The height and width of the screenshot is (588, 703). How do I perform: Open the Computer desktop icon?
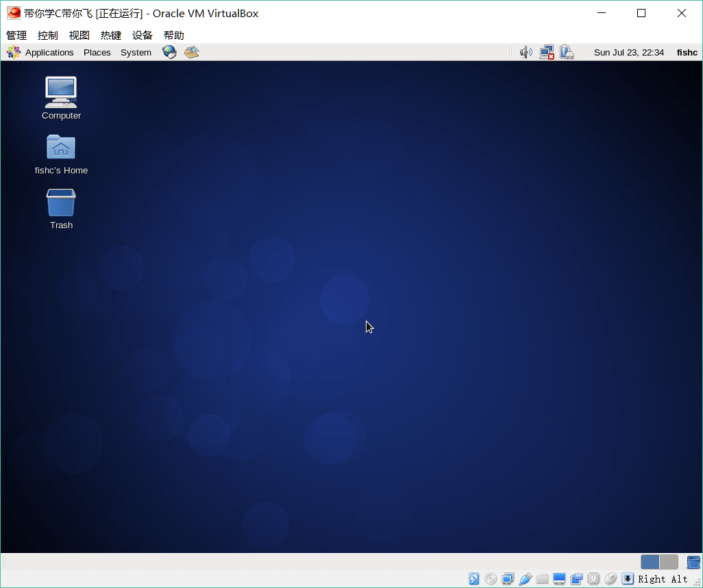[61, 93]
